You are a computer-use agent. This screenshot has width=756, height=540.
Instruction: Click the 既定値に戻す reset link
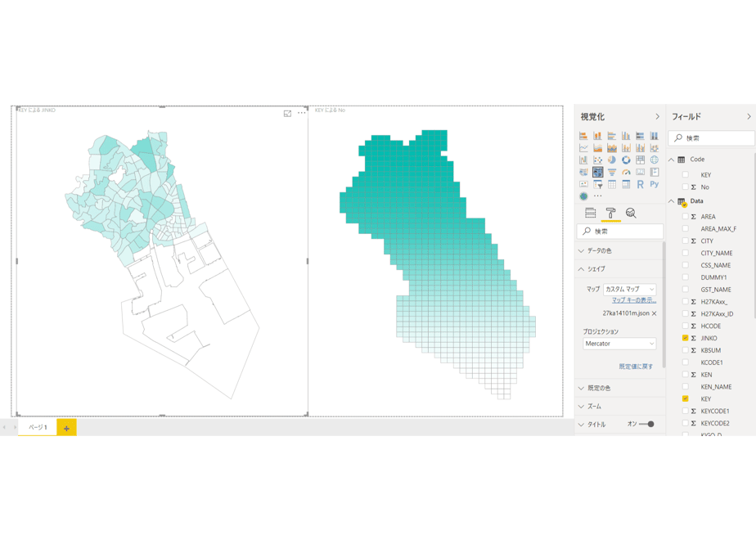point(636,367)
